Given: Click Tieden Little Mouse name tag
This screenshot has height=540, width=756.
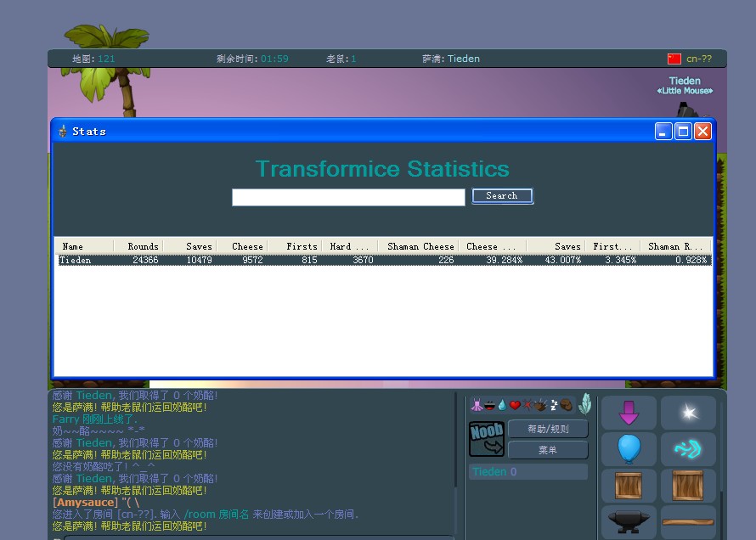Looking at the screenshot, I should click(x=685, y=85).
